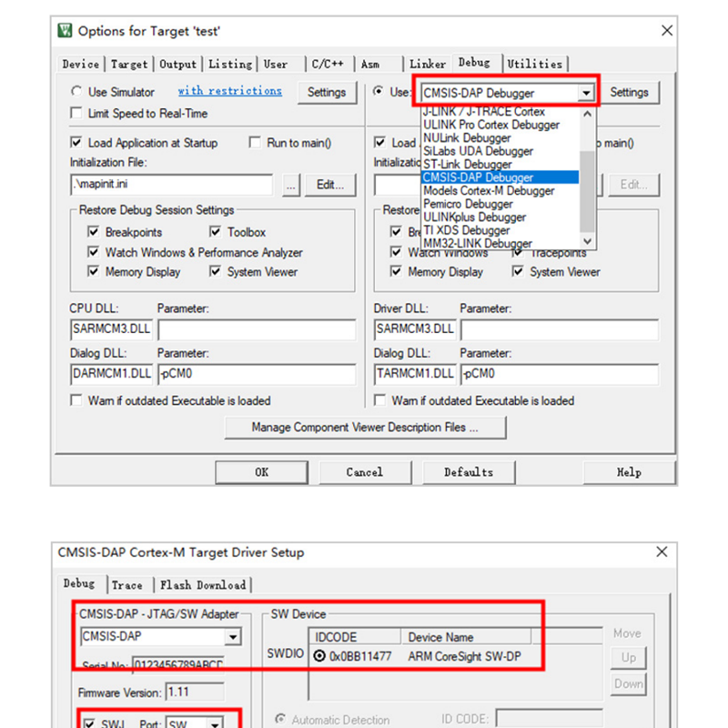Click the simulator Initialization File input field

pos(171,185)
